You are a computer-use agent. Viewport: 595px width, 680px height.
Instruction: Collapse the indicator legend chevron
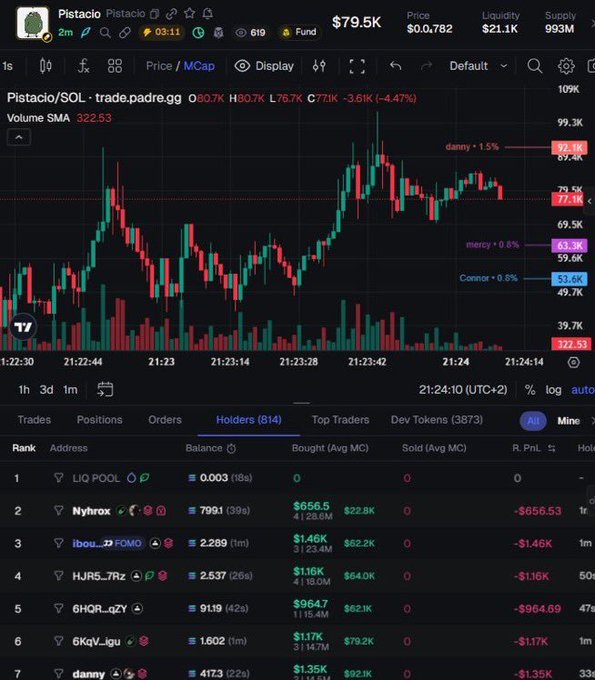coord(19,137)
